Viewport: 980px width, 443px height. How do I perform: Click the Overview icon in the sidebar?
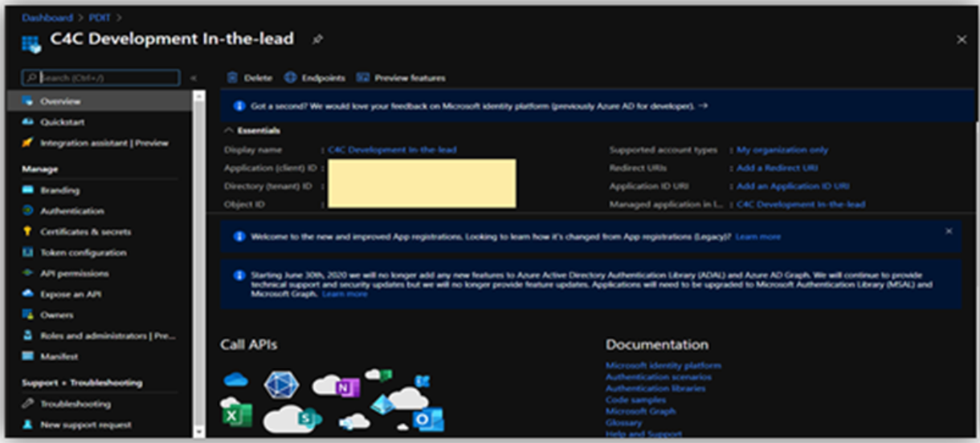(27, 101)
